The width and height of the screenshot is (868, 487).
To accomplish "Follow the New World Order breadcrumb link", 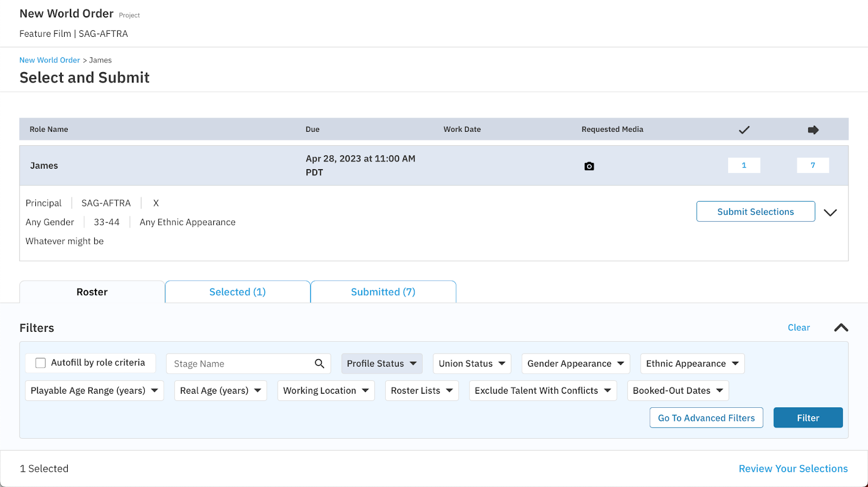I will 50,60.
